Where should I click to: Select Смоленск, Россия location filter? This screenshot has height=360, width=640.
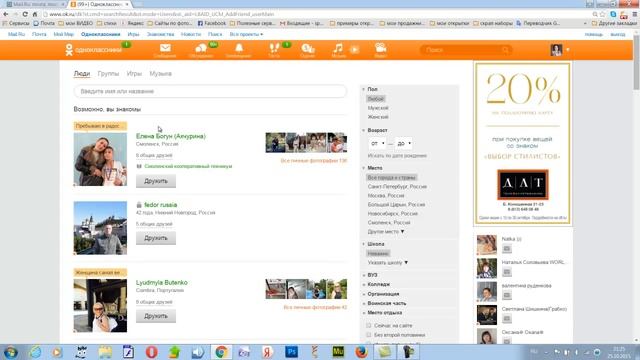(x=389, y=222)
